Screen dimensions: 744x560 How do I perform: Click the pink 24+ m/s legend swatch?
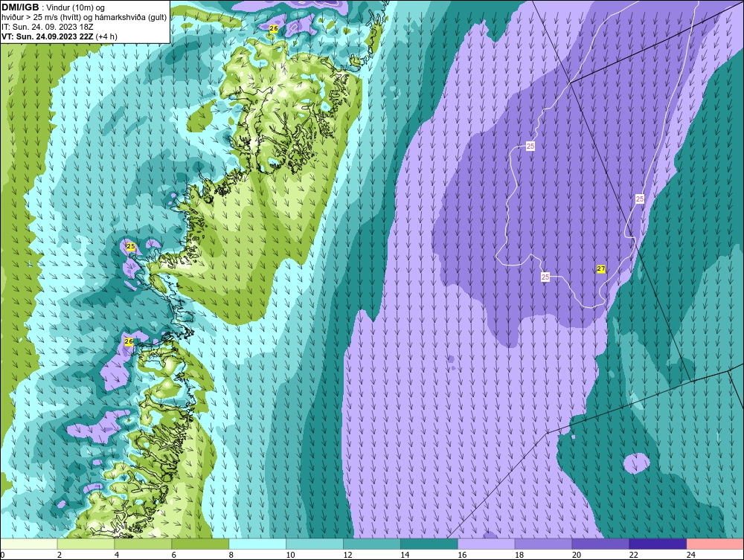click(x=715, y=544)
